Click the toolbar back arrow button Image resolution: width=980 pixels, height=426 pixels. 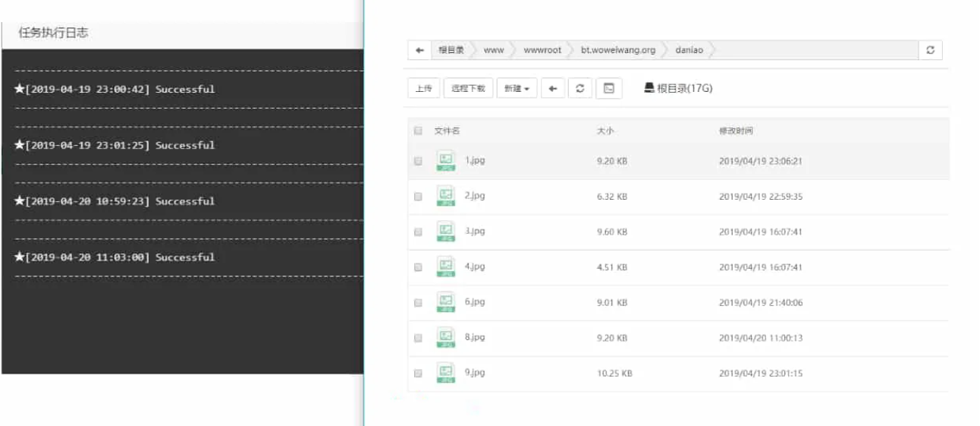pos(552,88)
